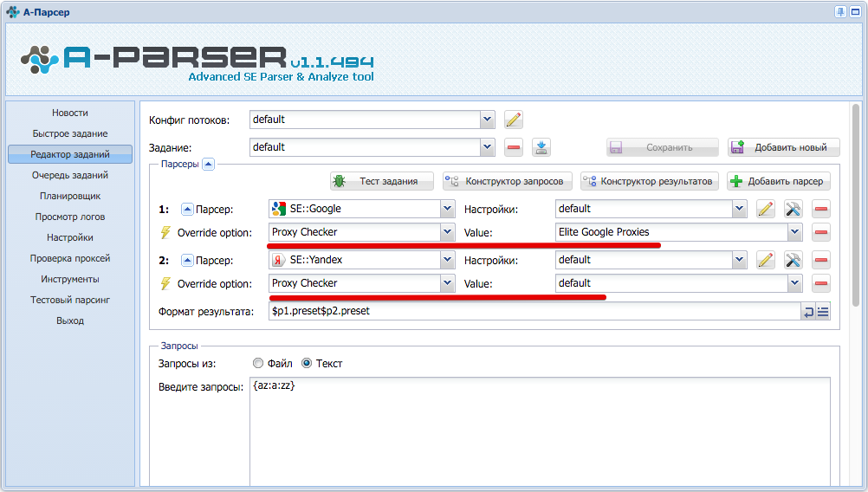This screenshot has height=492, width=868.
Task: Open SE::Yandex override Value dropdown
Action: [795, 282]
